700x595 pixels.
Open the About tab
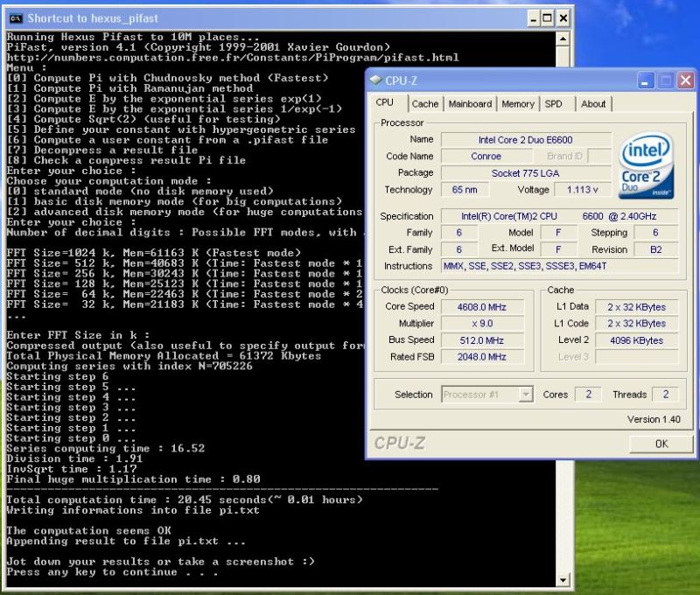593,104
